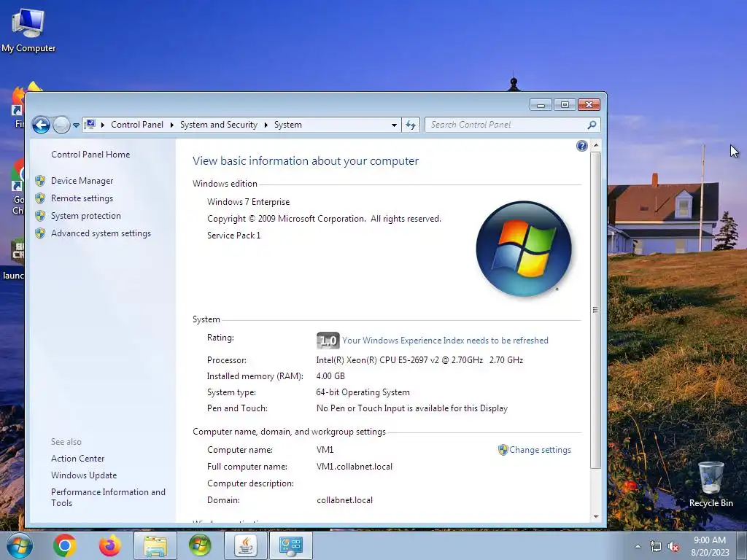Click the search magnifier icon
Image resolution: width=747 pixels, height=560 pixels.
click(592, 125)
